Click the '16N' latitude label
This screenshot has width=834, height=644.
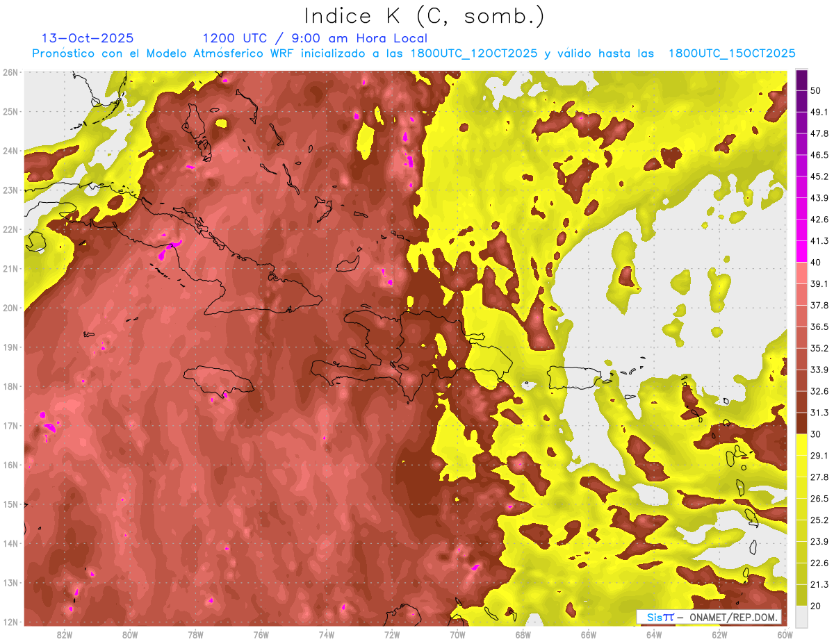10,465
